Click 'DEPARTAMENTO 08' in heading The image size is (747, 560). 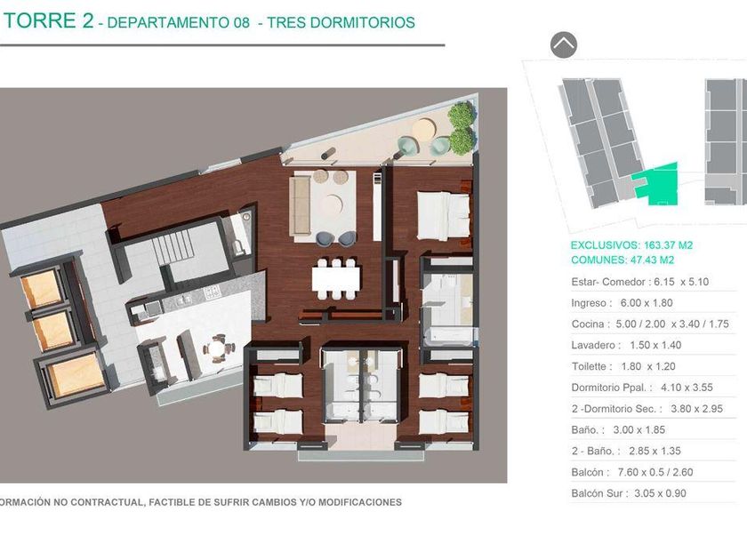179,23
